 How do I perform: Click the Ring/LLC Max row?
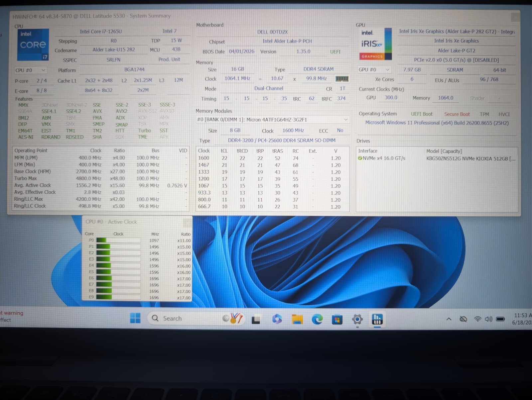(x=101, y=199)
